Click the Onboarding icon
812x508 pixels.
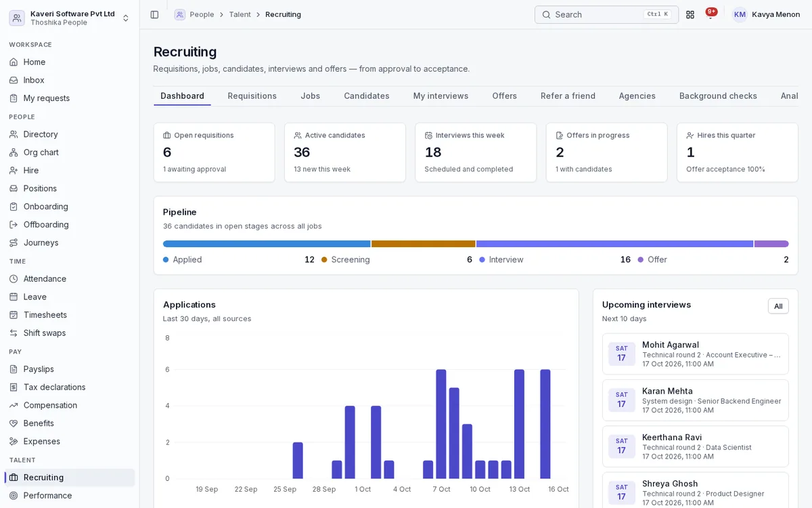point(14,207)
